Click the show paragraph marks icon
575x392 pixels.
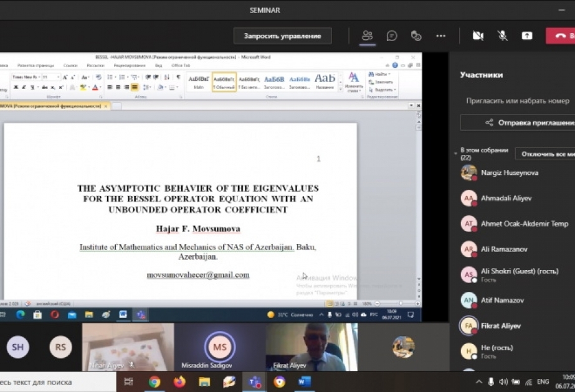[178, 77]
